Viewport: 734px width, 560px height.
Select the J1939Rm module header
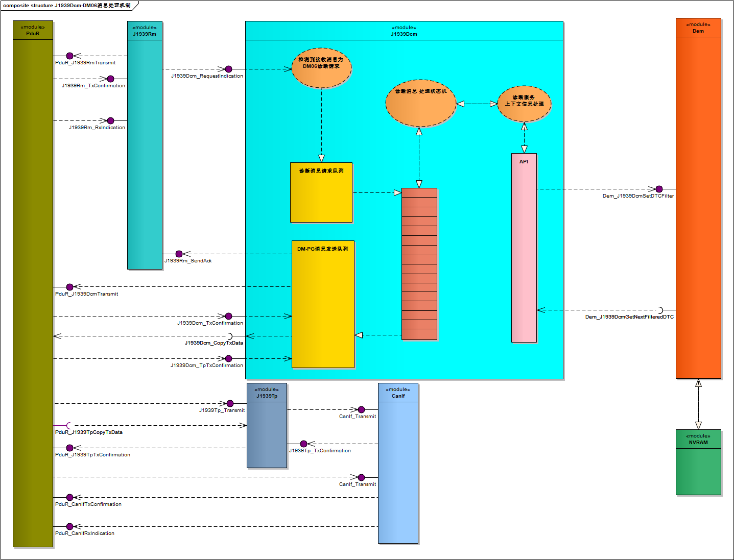[145, 31]
